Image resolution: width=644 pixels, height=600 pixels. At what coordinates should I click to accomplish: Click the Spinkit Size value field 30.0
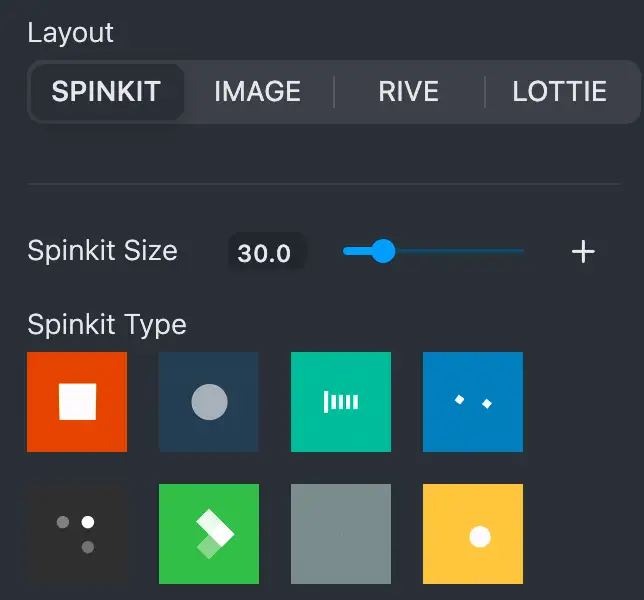[x=265, y=253]
